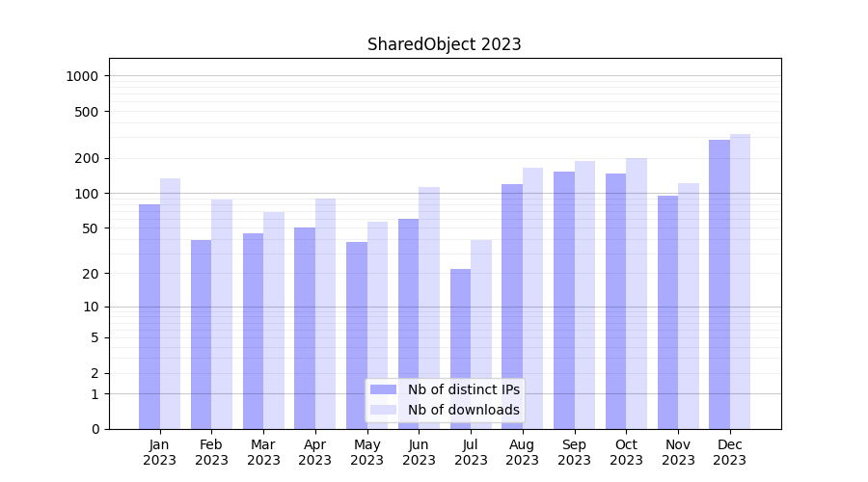Select the Dec 2023 downloads bar
This screenshot has height=482, width=868.
click(740, 281)
